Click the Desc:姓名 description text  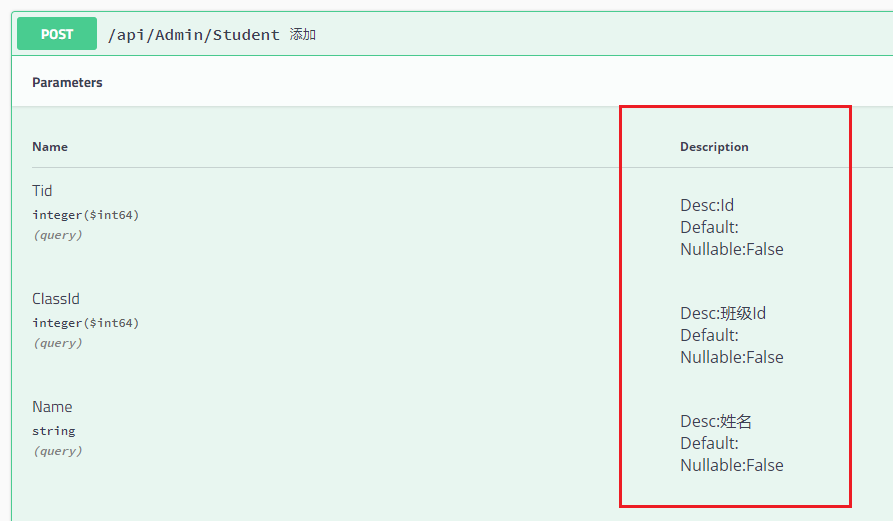click(716, 422)
